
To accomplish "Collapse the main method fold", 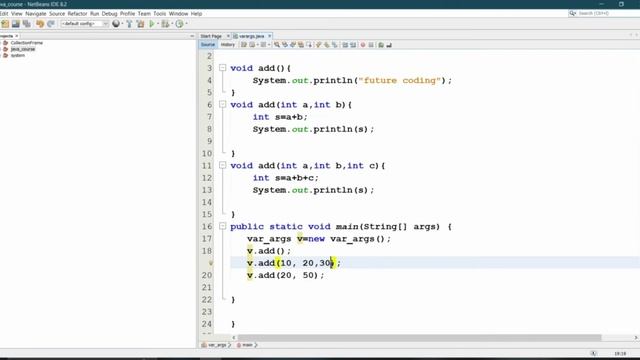I will pyautogui.click(x=222, y=226).
